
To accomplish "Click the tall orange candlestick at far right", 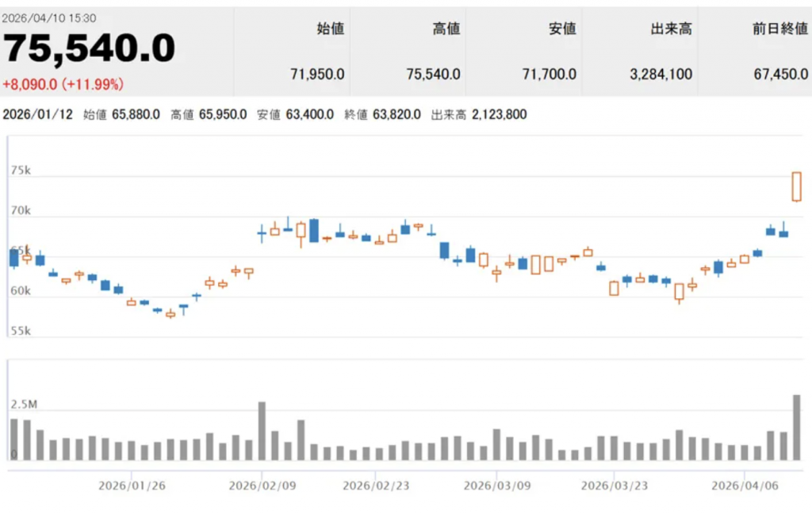I will (x=797, y=186).
